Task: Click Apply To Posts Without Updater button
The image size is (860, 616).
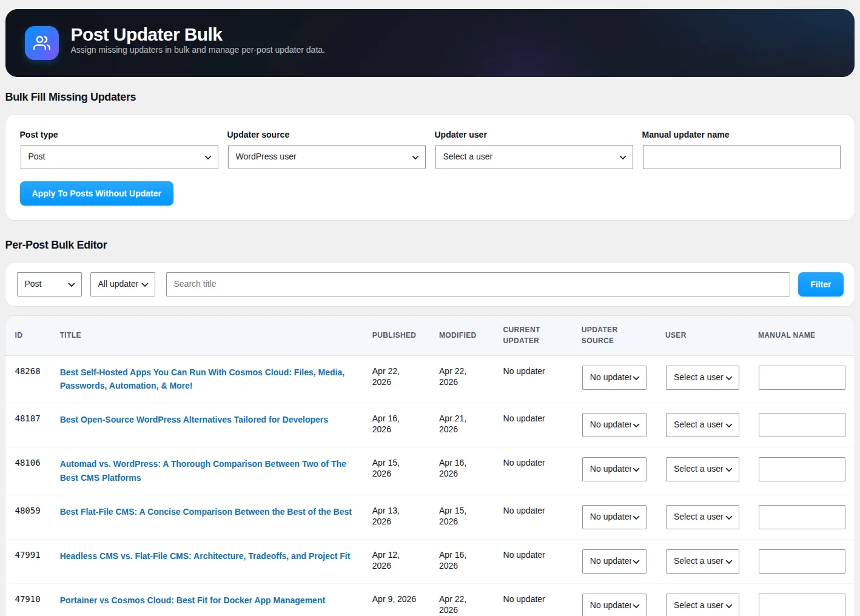Action: click(x=96, y=193)
